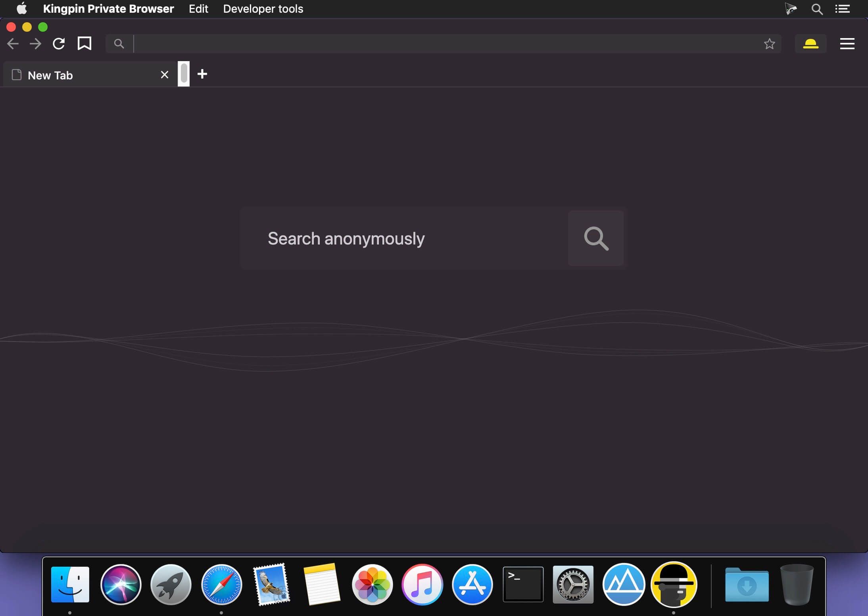
Task: Open notification center list icon
Action: click(842, 9)
